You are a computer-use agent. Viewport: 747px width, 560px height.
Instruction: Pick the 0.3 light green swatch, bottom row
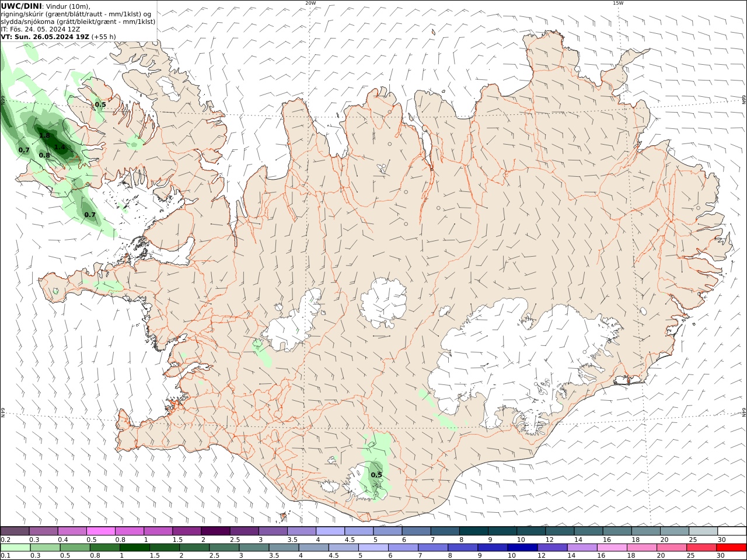46,548
